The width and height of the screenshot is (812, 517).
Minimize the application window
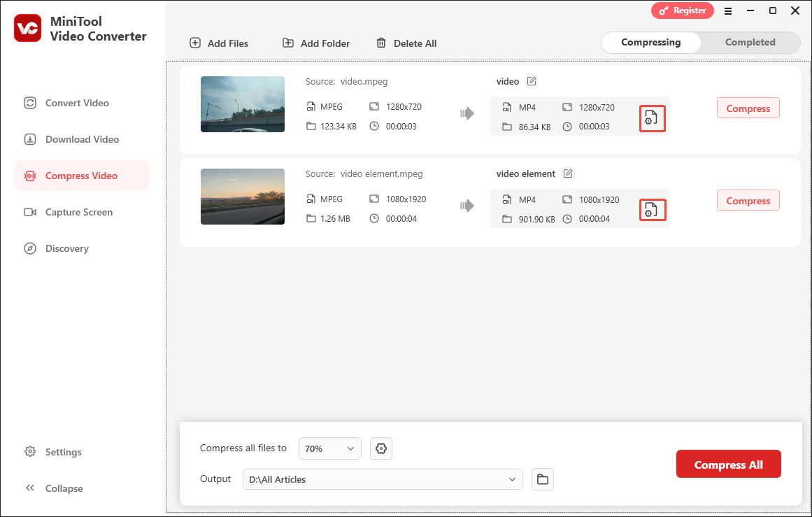tap(750, 10)
